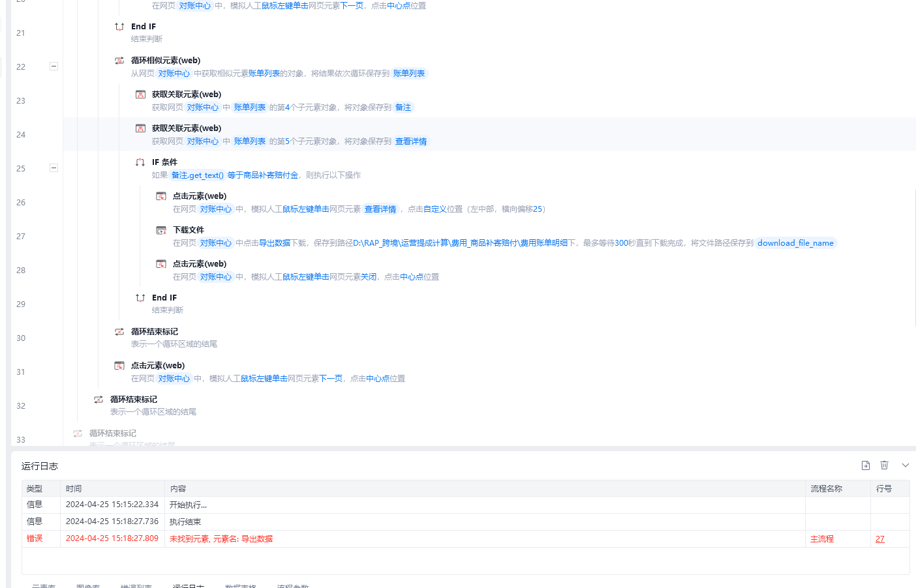
Task: Click the red 错误 type cell
Action: coord(35,538)
